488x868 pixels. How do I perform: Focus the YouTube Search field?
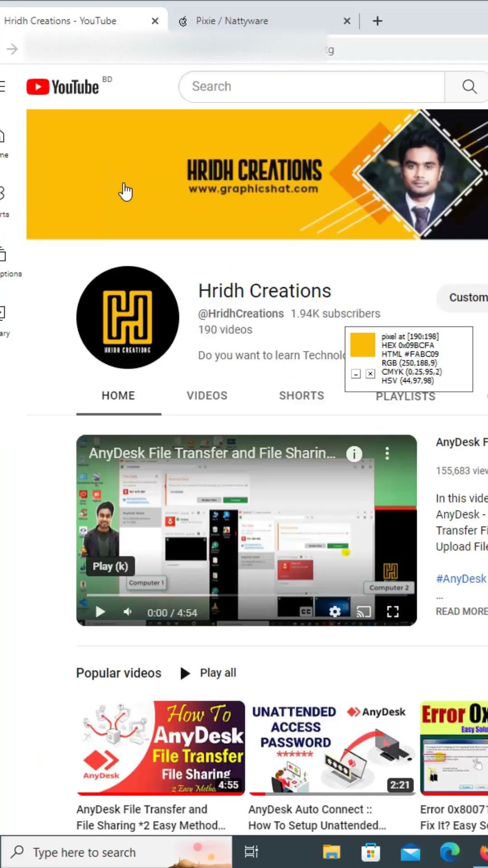coord(312,86)
